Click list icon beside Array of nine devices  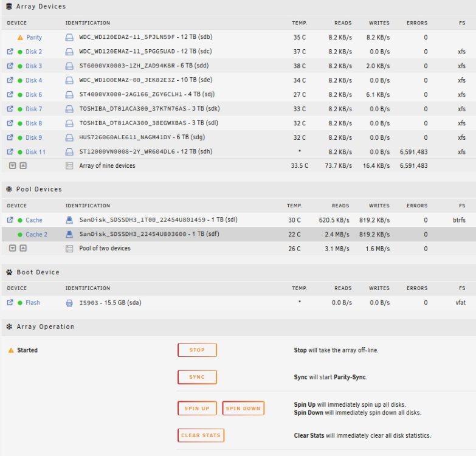[69, 166]
